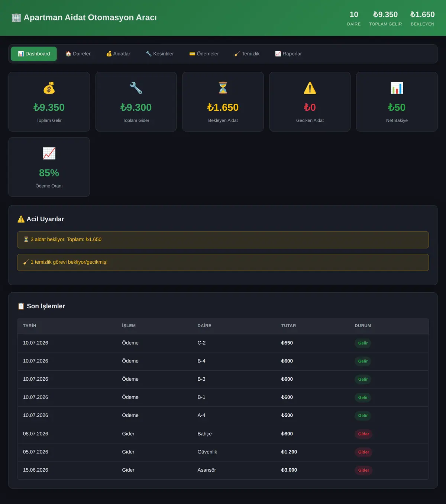
Task: Open the Kesintiler tab
Action: (160, 54)
